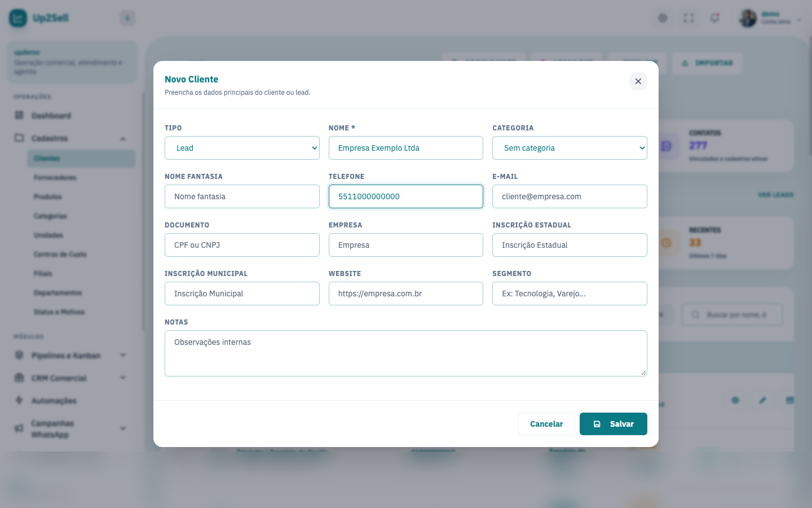Click the Buscar por nome search box
The width and height of the screenshot is (812, 508).
732,314
